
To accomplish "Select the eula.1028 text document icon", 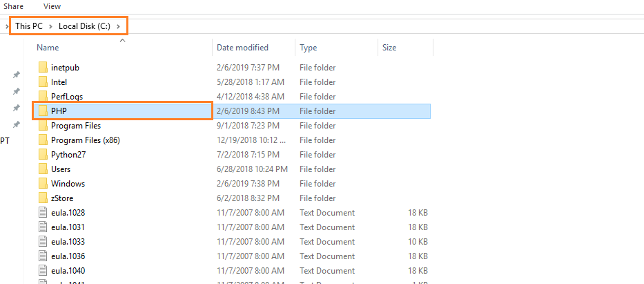I will pyautogui.click(x=43, y=213).
